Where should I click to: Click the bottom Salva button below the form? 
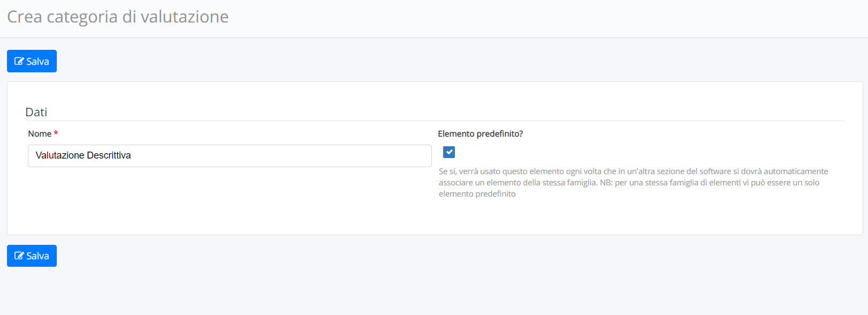coord(32,256)
